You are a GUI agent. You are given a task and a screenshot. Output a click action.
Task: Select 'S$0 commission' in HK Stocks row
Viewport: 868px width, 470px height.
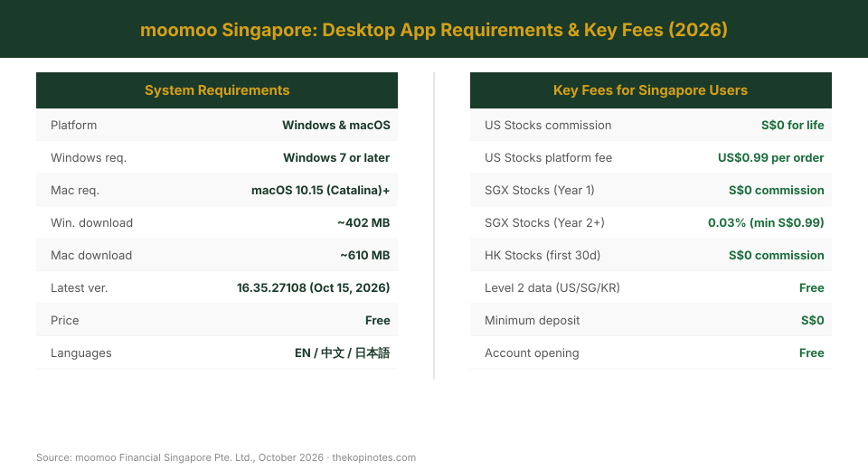point(776,255)
